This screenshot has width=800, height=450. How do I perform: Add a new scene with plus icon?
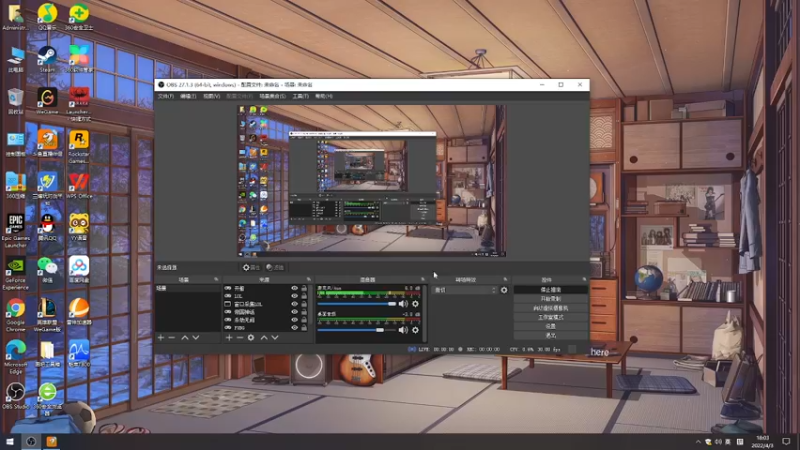click(161, 338)
